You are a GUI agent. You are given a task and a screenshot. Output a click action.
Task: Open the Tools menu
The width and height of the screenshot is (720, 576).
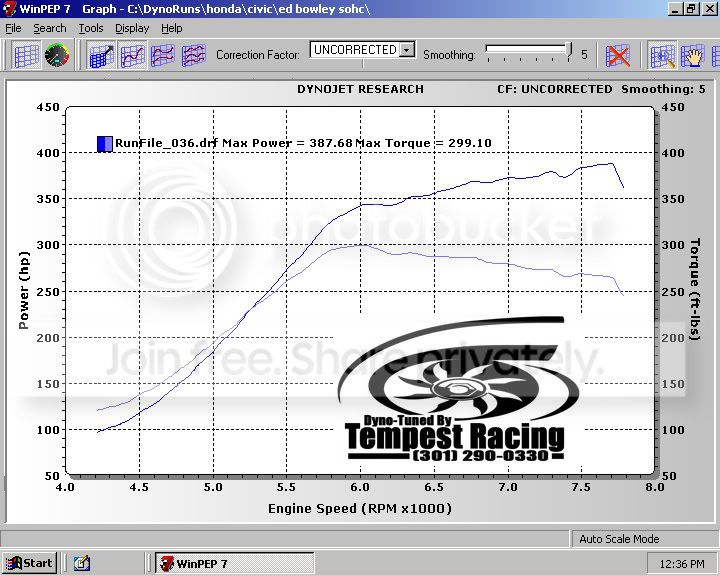pos(90,28)
